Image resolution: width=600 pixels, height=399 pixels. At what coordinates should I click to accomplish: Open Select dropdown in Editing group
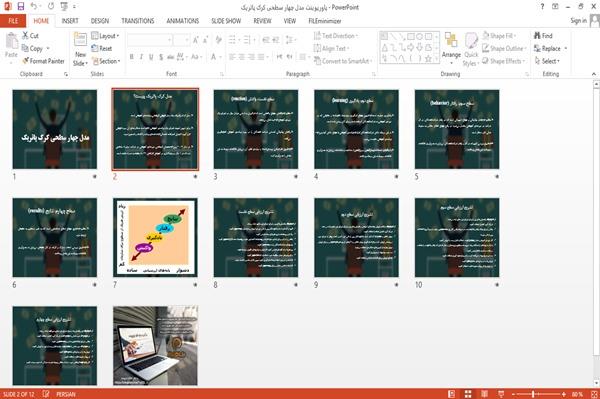(x=547, y=61)
